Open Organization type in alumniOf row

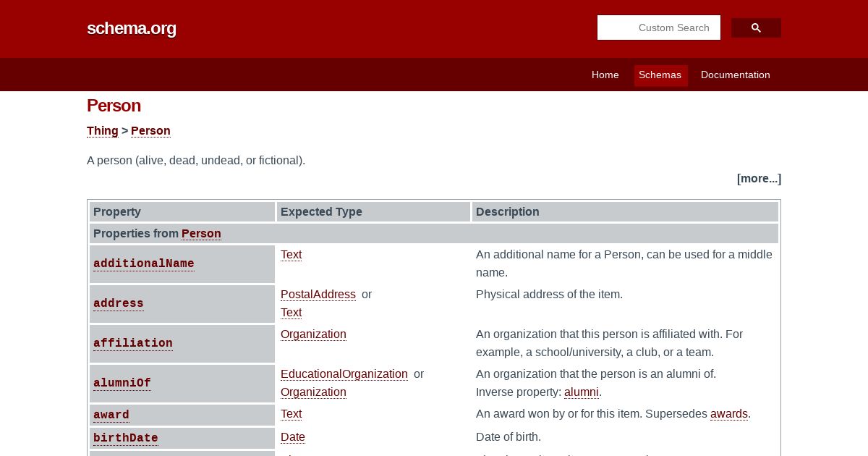click(x=313, y=392)
